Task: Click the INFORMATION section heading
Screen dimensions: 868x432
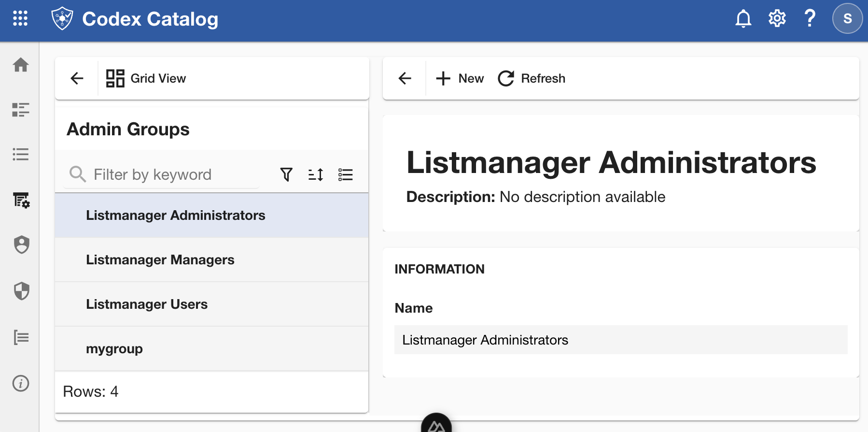Action: 439,269
